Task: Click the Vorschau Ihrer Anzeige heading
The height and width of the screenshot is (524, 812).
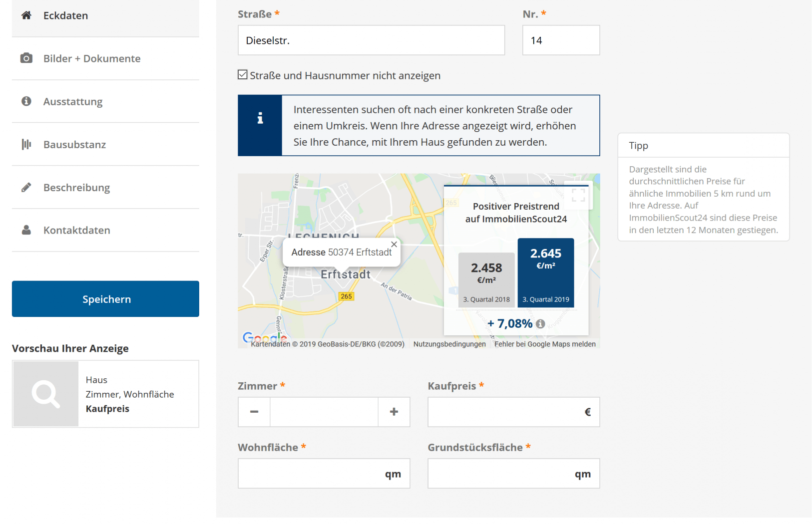Action: (70, 348)
